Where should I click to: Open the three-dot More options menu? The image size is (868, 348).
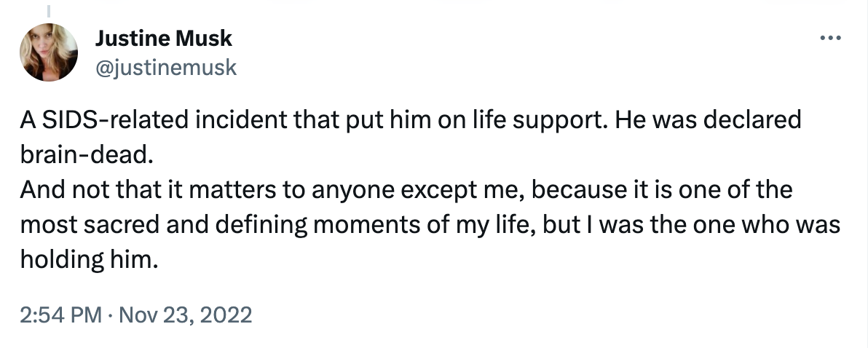(x=831, y=39)
